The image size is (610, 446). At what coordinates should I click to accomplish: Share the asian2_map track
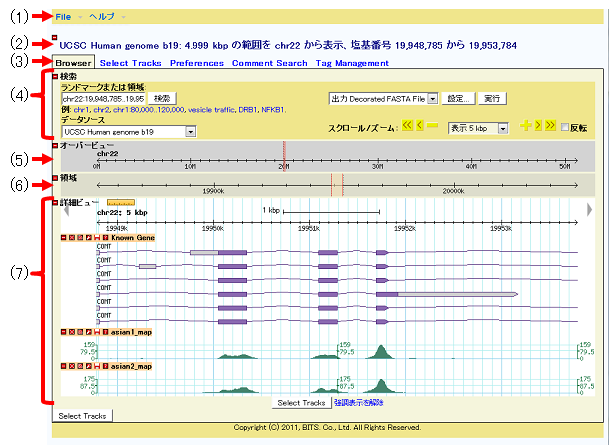click(80, 366)
